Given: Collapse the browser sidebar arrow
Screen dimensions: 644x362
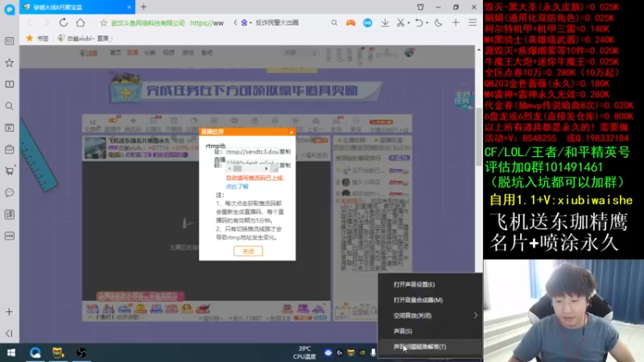Looking at the screenshot, I should 9,333.
